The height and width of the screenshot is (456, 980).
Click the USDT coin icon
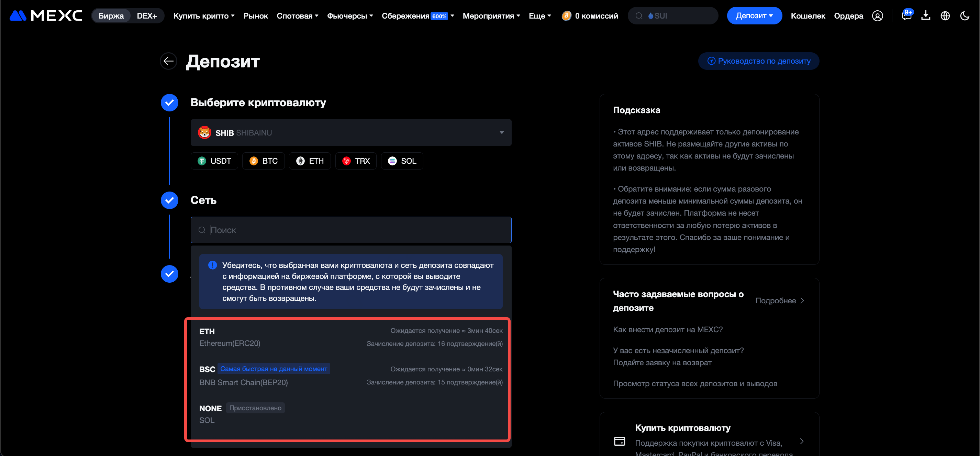(x=202, y=161)
